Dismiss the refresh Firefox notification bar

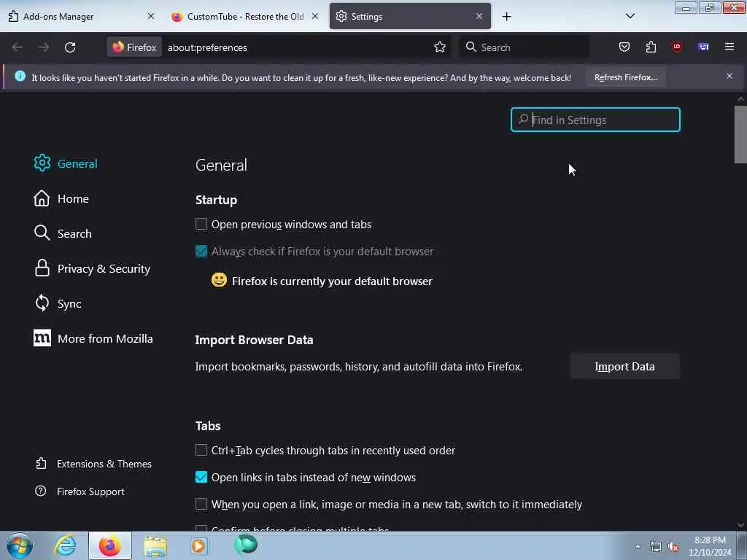click(729, 76)
